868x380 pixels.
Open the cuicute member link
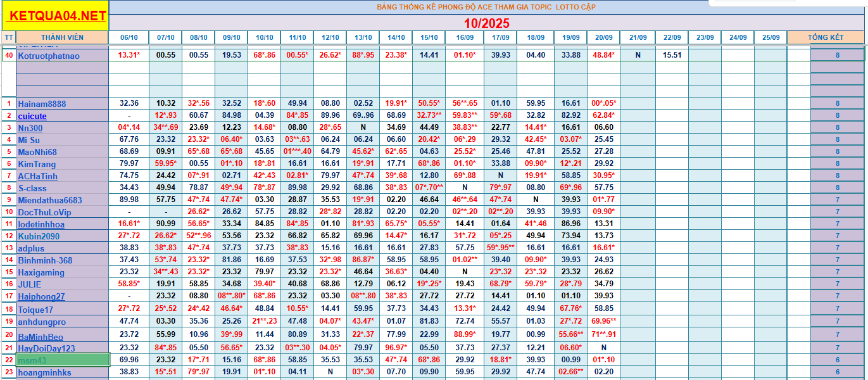[32, 116]
